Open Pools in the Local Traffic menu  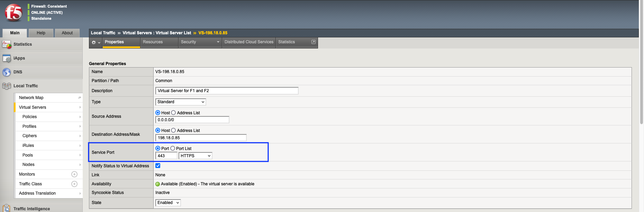tap(28, 155)
